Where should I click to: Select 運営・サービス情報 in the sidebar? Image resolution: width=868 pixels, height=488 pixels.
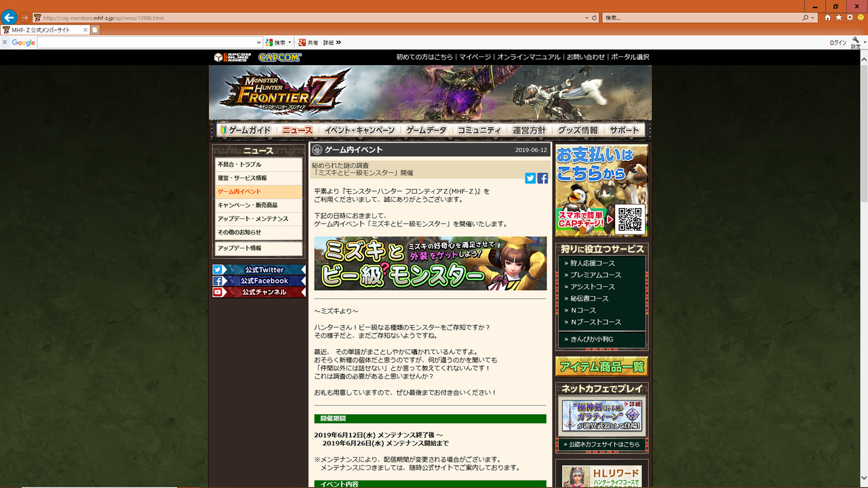coord(258,178)
